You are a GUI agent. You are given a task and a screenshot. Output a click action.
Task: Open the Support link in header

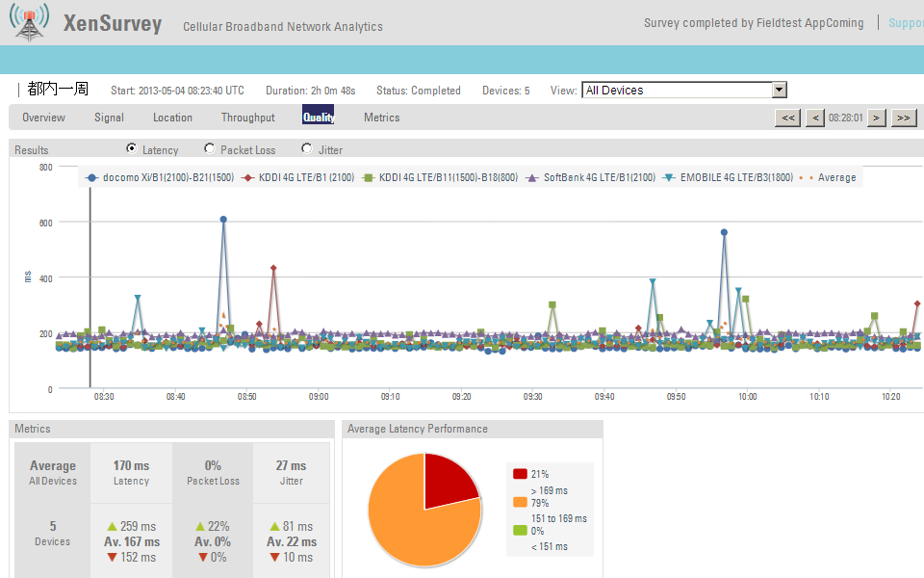(x=906, y=23)
